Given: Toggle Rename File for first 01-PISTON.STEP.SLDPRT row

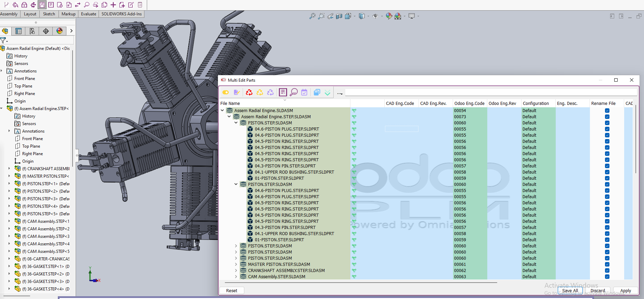Looking at the screenshot, I should click(607, 178).
